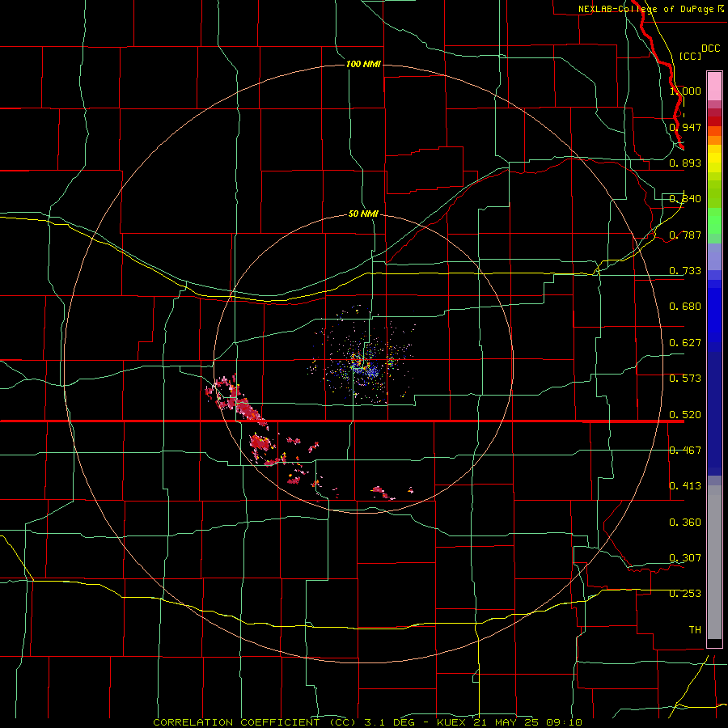Pick the dark navy swatch on the color bar
728x728 pixels.
(714, 408)
